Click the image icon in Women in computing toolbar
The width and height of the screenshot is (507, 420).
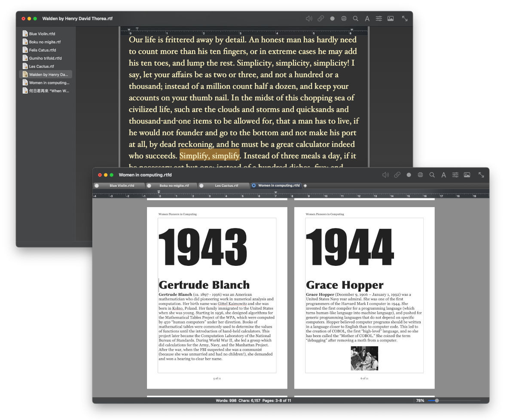(x=467, y=175)
